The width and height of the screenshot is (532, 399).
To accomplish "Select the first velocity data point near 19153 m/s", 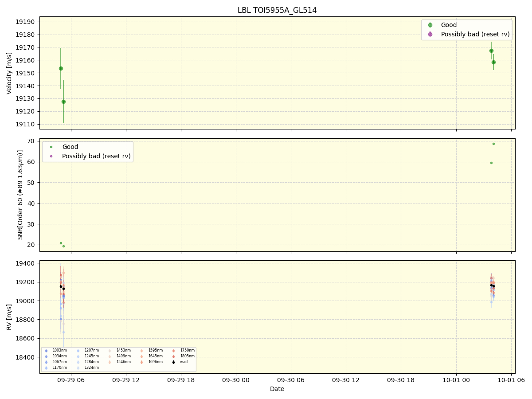I will 61,68.
